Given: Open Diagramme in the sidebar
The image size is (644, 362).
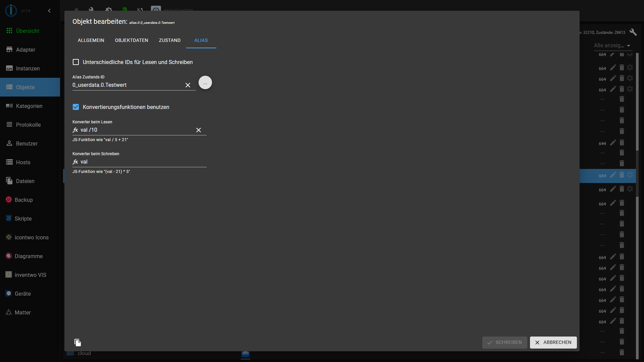Looking at the screenshot, I should (x=29, y=256).
